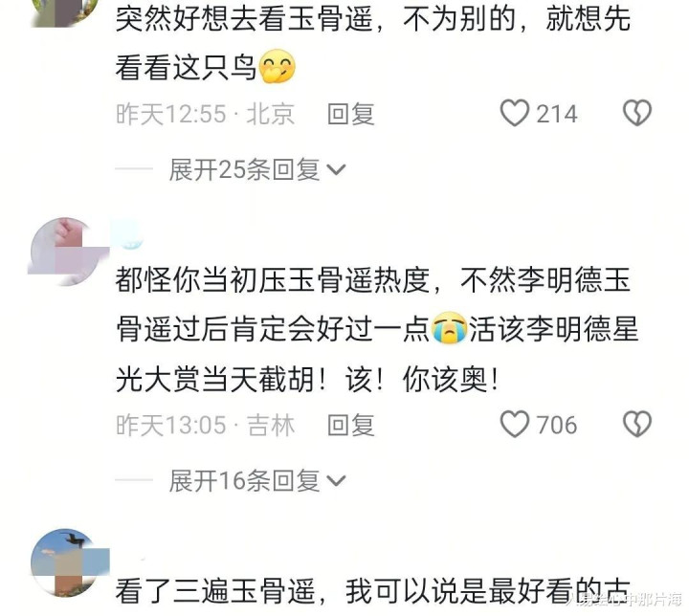Reply to the 昨天13:05 Jilin comment

pos(351,425)
